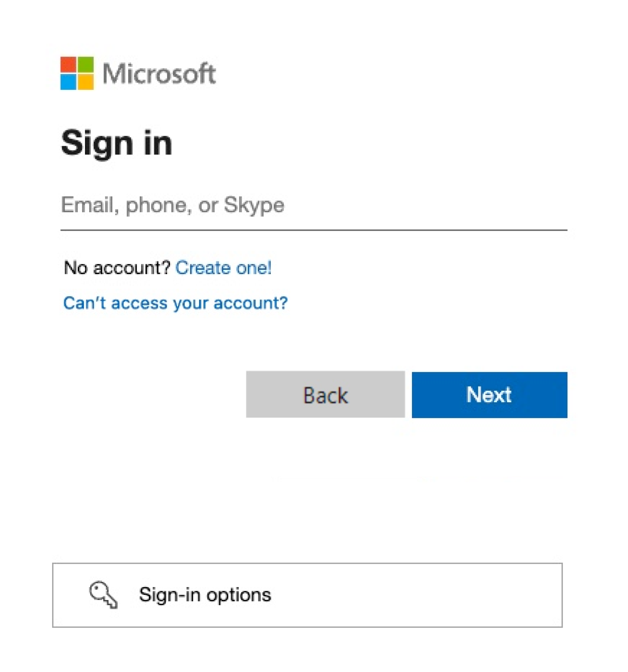Viewport: 628px width, 672px height.
Task: Click the underline of the email field
Action: coord(313,230)
